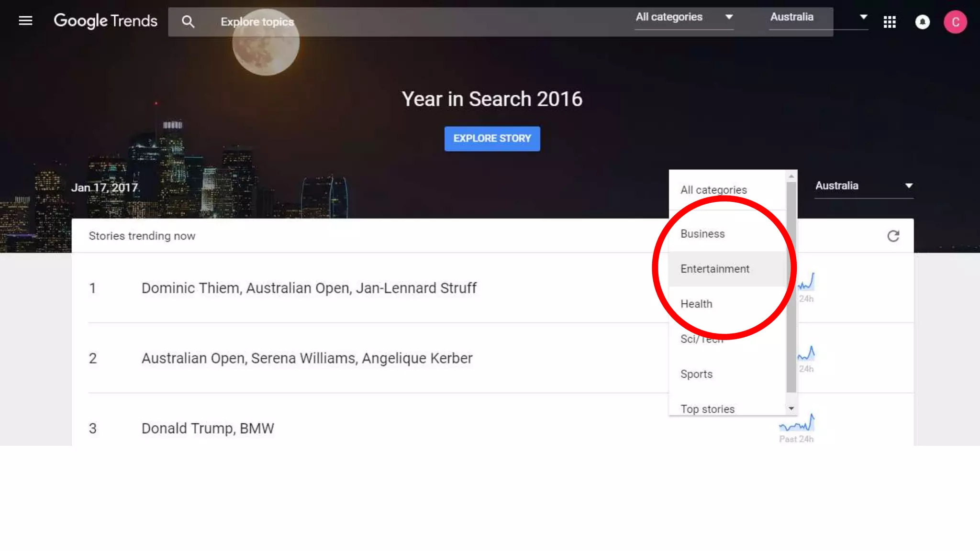The width and height of the screenshot is (980, 551).
Task: Click the search magnifier icon
Action: coord(188,22)
